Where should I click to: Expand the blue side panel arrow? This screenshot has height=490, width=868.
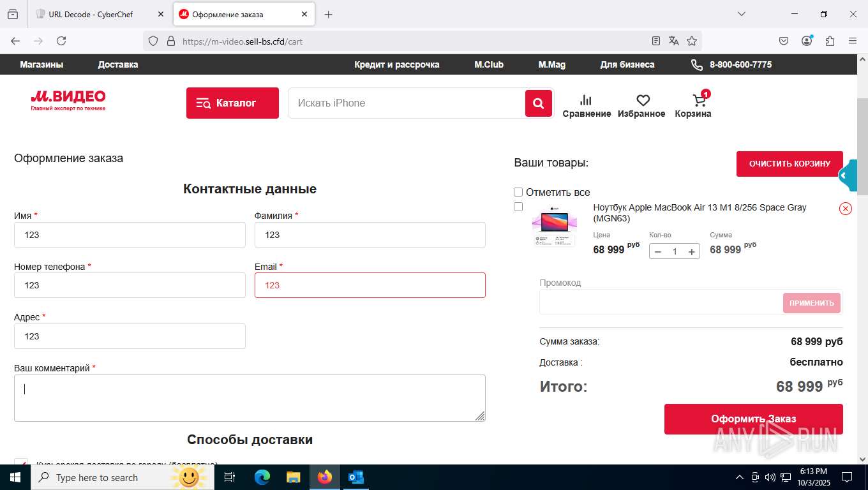tap(848, 175)
